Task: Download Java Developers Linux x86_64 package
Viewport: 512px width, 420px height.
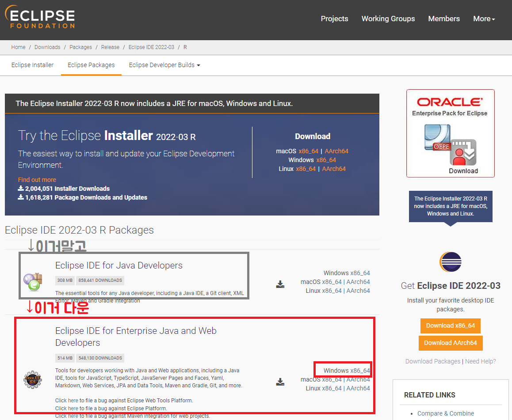Action: [x=332, y=291]
